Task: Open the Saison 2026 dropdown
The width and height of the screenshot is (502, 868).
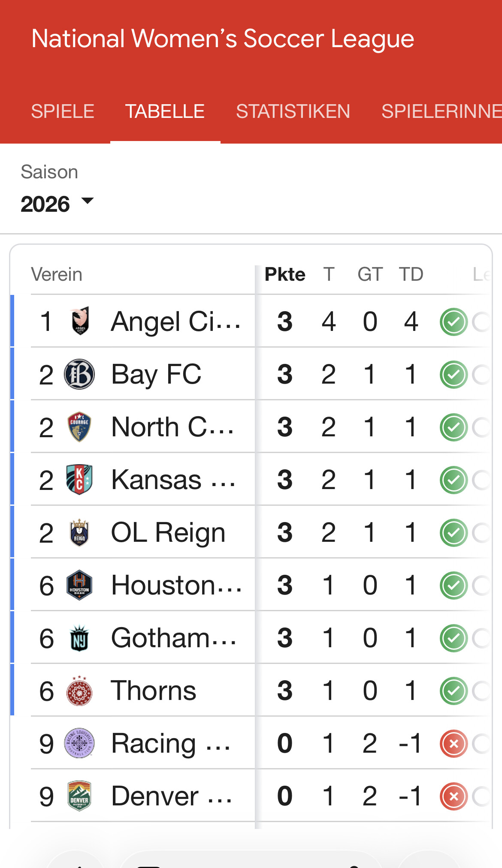Action: [57, 203]
